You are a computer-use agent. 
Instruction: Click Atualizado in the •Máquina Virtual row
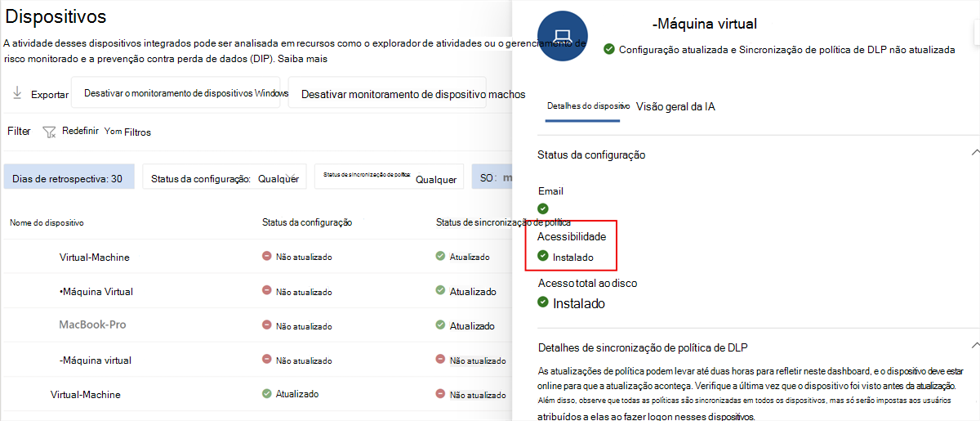coord(473,291)
